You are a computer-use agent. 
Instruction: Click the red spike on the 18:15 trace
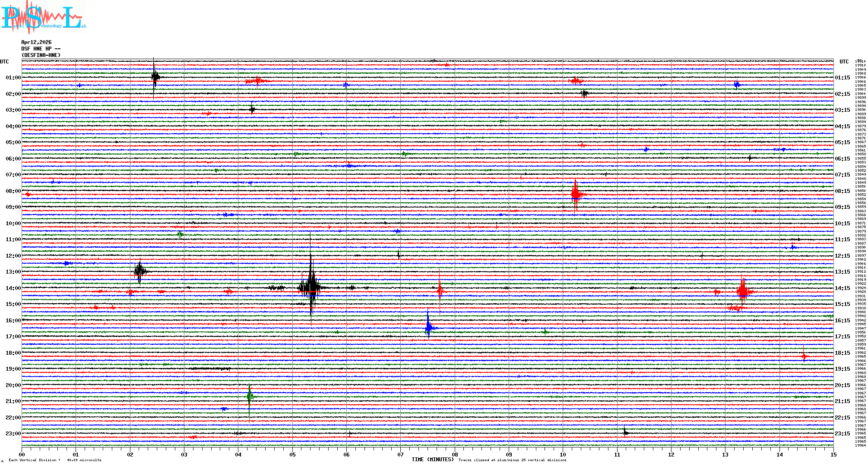tap(804, 356)
